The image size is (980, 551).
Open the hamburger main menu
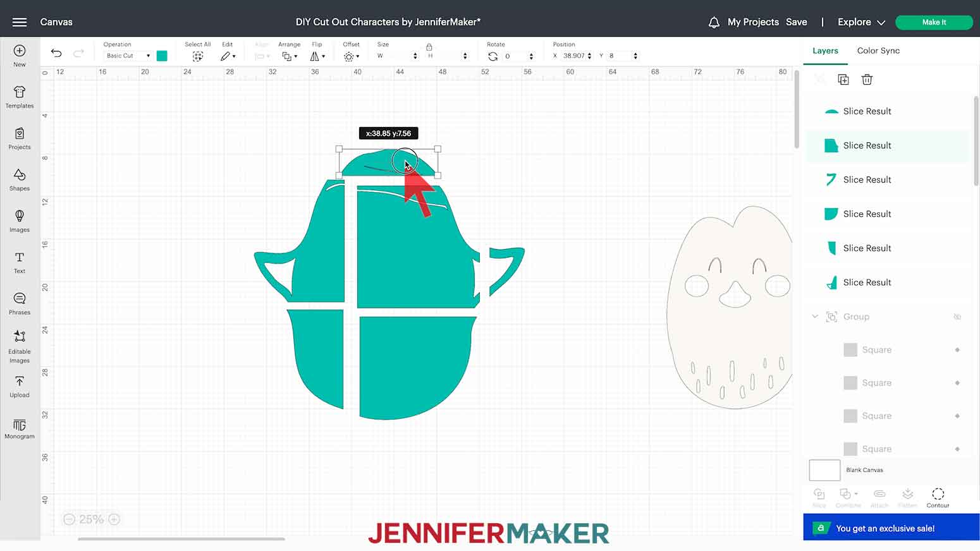pyautogui.click(x=20, y=22)
